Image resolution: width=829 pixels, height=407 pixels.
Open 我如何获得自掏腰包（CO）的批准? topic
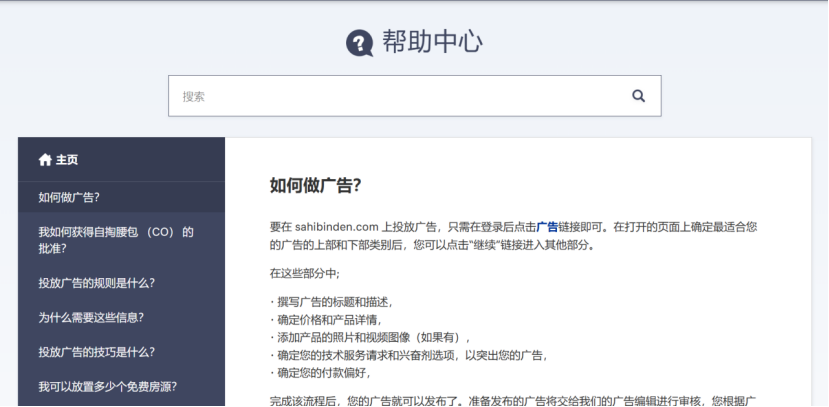pos(115,240)
